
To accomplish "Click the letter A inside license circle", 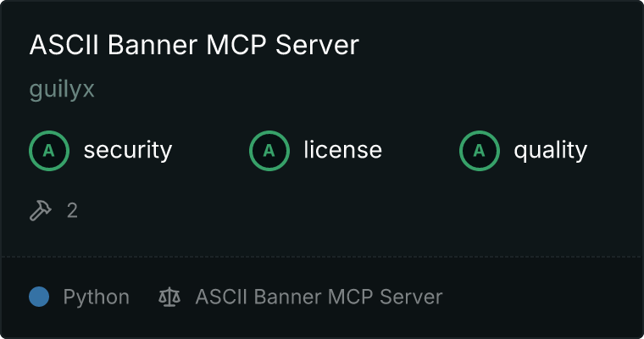I will pyautogui.click(x=269, y=151).
